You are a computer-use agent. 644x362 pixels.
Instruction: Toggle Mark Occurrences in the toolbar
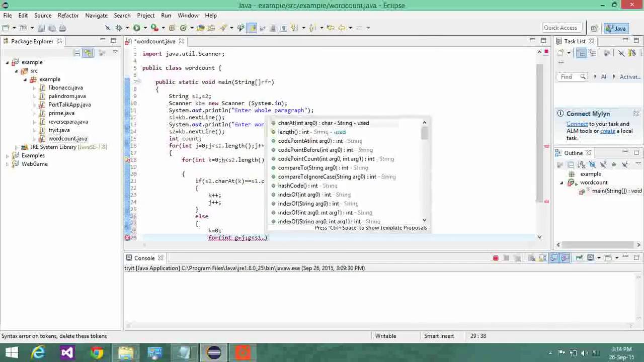click(251, 28)
